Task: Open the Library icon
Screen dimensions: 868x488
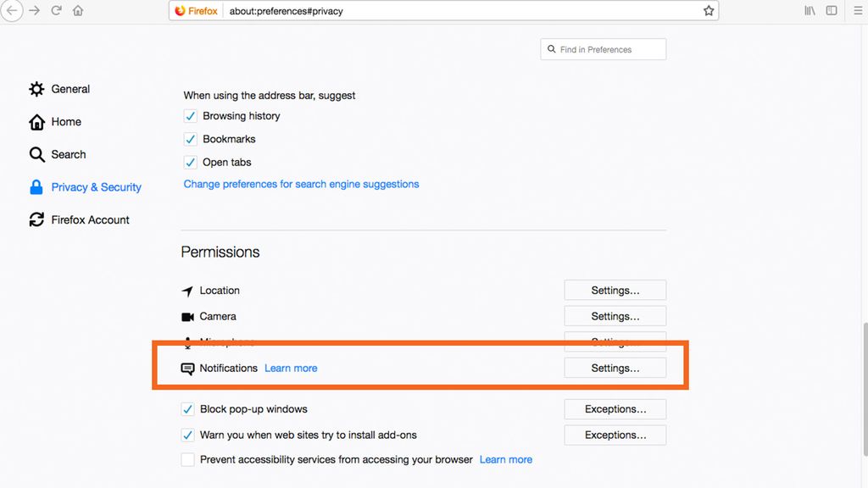Action: 810,10
